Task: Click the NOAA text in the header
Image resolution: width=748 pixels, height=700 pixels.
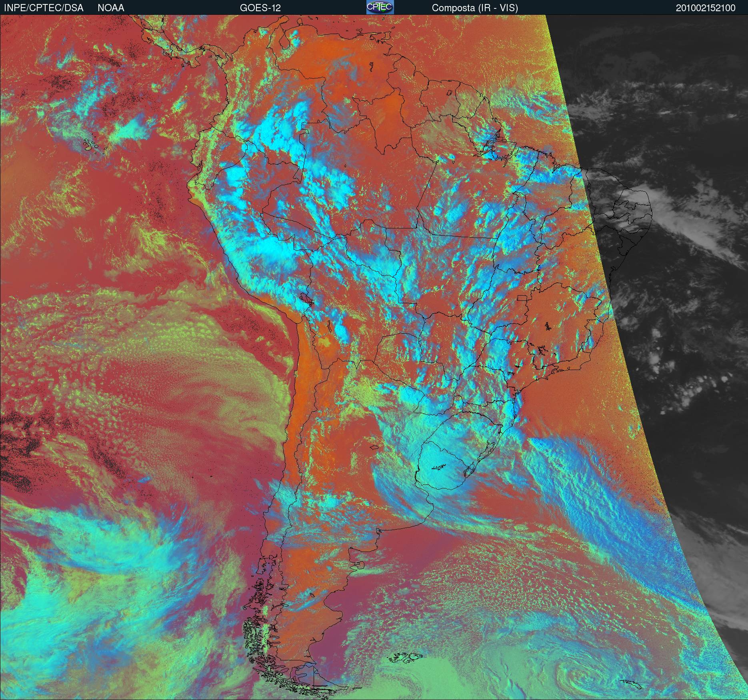Action: click(x=111, y=8)
